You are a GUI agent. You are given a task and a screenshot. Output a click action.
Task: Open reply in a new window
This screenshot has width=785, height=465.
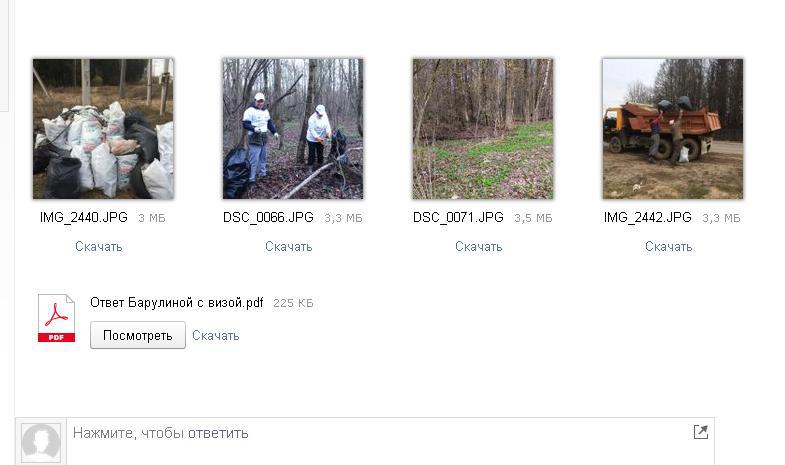pos(700,432)
